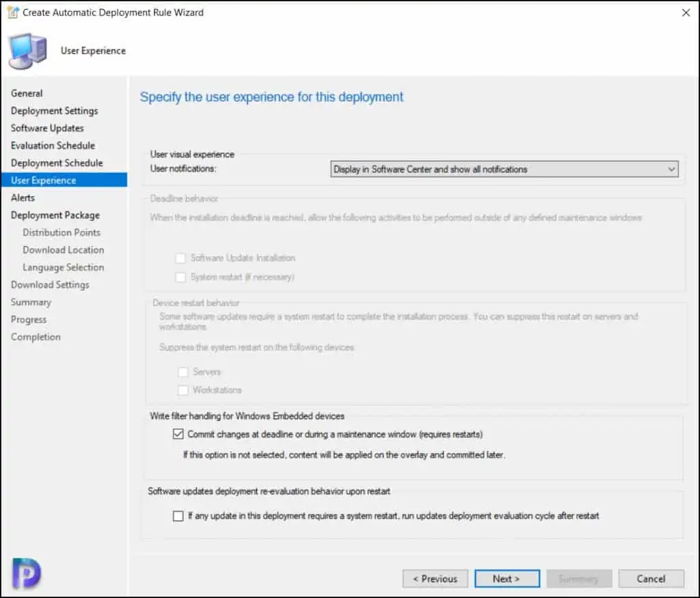The width and height of the screenshot is (700, 598).
Task: Go to the General wizard page
Action: click(27, 93)
